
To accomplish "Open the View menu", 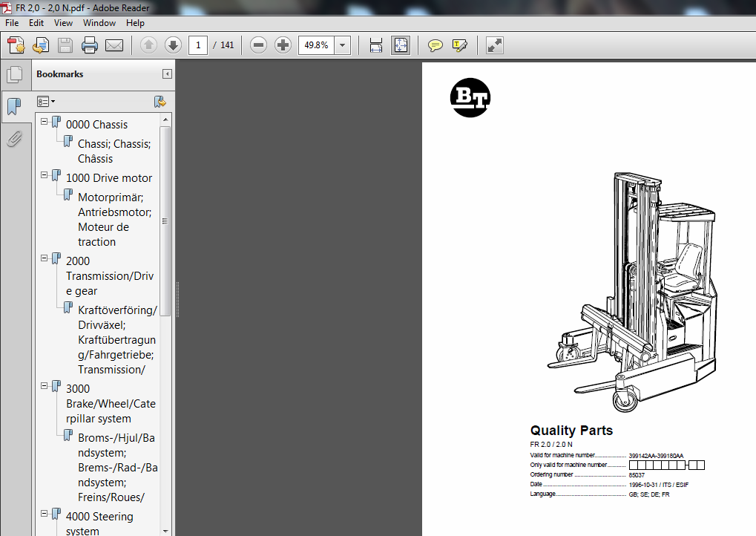I will pos(63,23).
